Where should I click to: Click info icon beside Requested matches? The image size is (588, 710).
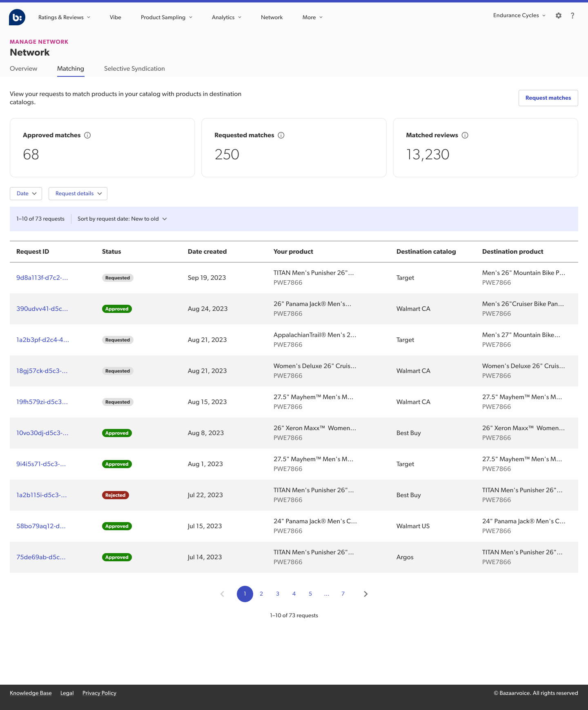click(x=281, y=135)
